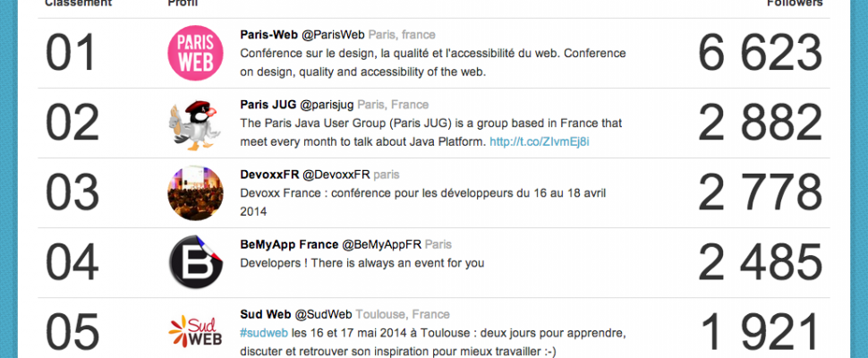
Task: Click the Followers column header
Action: coord(795,3)
